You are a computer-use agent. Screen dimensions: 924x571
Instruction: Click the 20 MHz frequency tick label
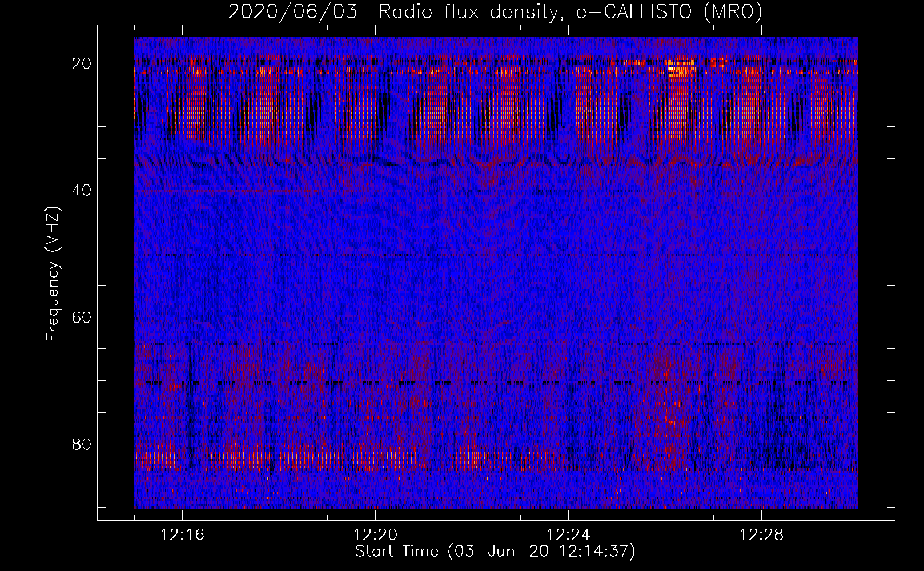(82, 63)
